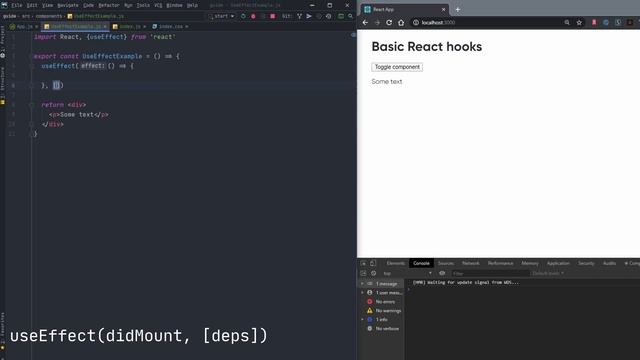Open the VCS menu
The height and width of the screenshot is (360, 640).
pyautogui.click(x=158, y=5)
